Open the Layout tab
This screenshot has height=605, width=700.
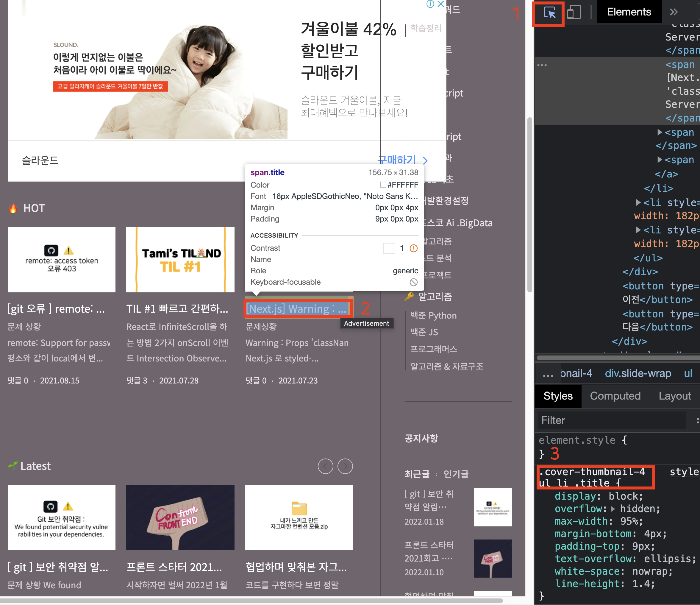point(675,396)
